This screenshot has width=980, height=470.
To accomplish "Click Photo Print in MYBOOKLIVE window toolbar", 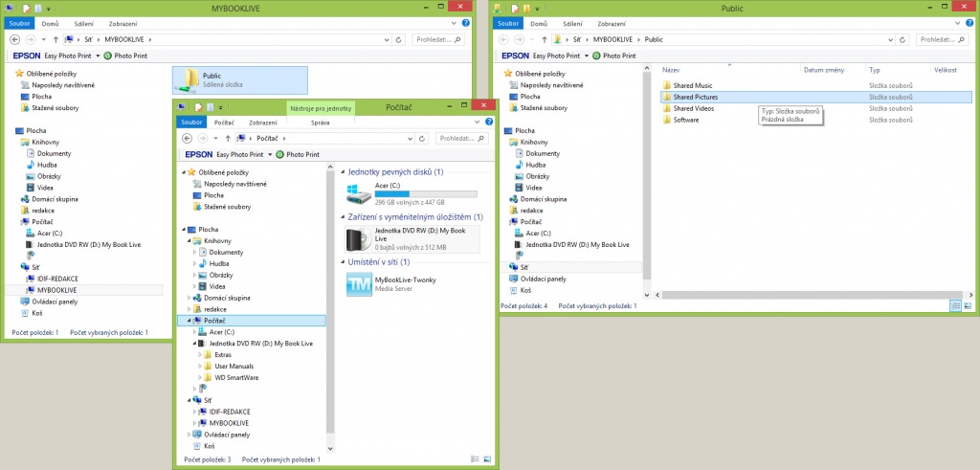I will tap(125, 56).
